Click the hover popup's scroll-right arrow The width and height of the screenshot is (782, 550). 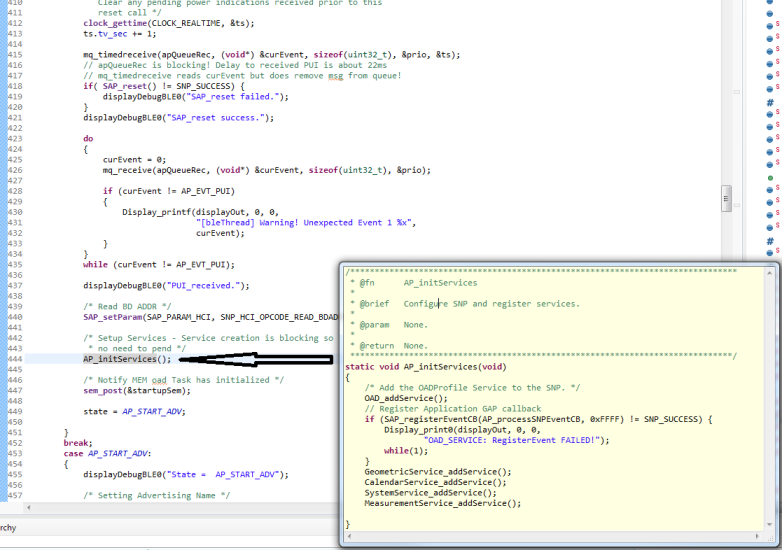pos(758,537)
